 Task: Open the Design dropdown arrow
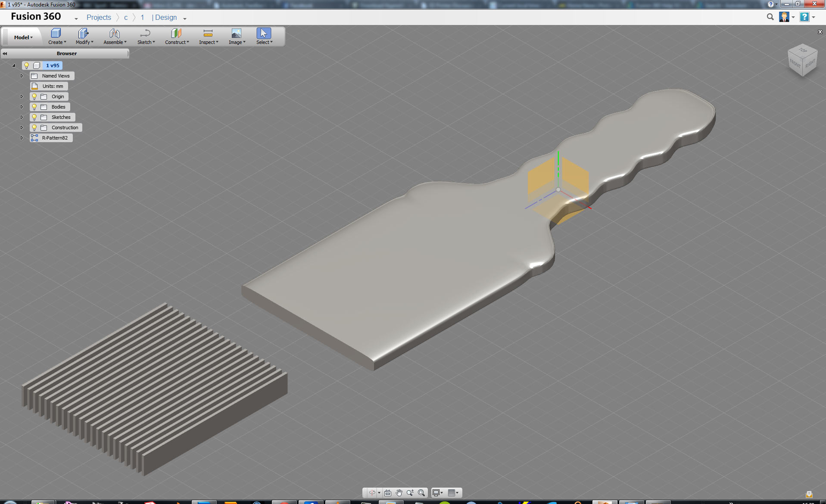pyautogui.click(x=185, y=19)
